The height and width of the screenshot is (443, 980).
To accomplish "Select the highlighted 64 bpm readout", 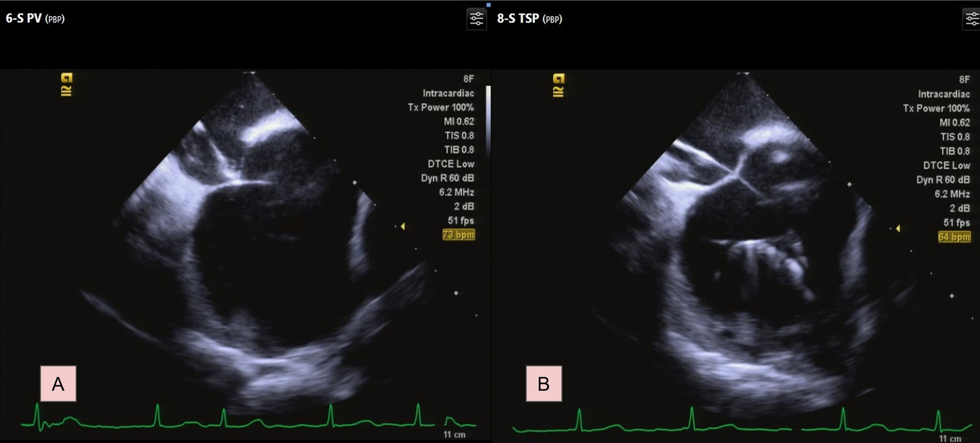I will tap(954, 237).
